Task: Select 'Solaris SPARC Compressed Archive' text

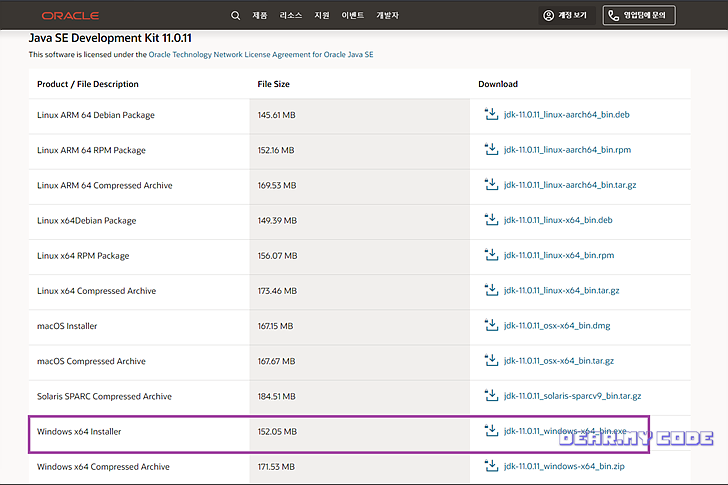Action: coord(104,396)
